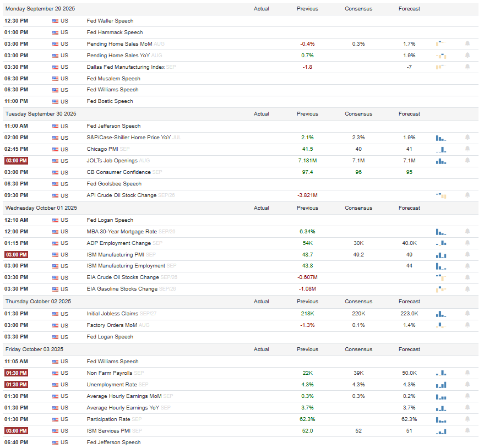The height and width of the screenshot is (448, 484).
Task: Open CB Consumer Confidence indicator
Action: 118,172
